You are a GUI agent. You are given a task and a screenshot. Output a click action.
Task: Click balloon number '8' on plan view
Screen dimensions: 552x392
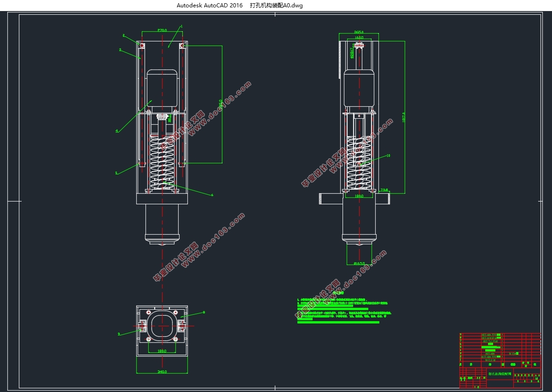tap(204, 312)
